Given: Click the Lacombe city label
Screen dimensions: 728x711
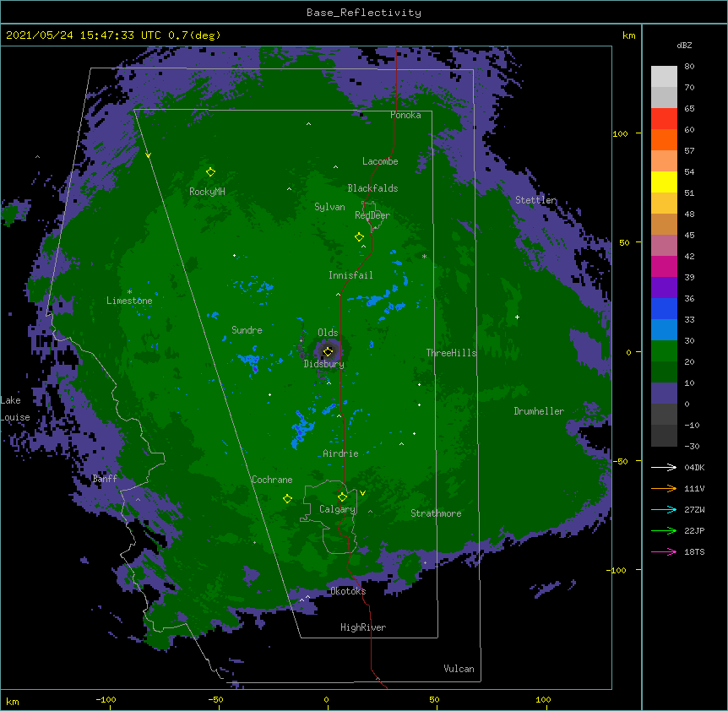Looking at the screenshot, I should [x=380, y=161].
